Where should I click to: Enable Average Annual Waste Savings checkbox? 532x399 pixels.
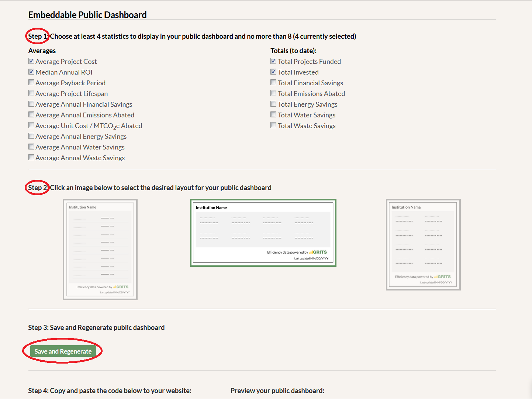click(31, 158)
